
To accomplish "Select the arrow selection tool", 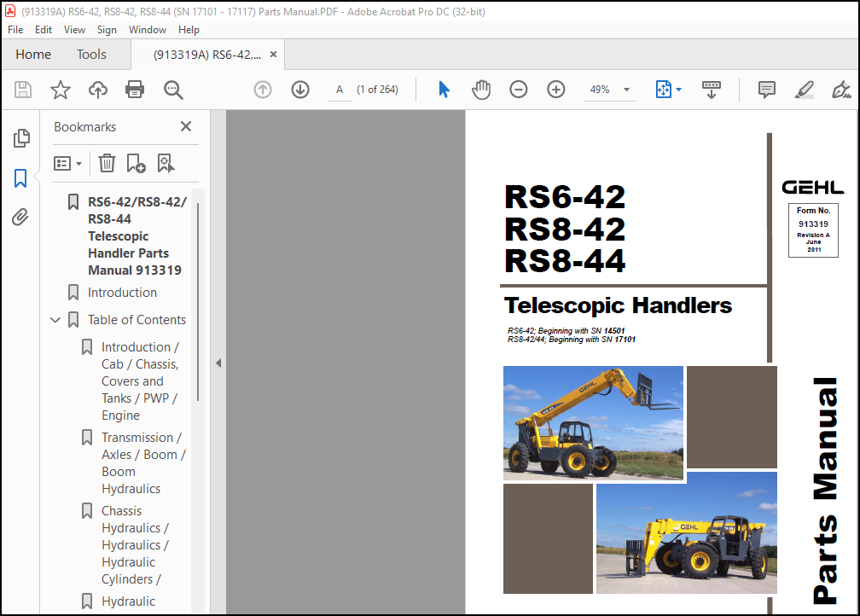I will tap(444, 90).
